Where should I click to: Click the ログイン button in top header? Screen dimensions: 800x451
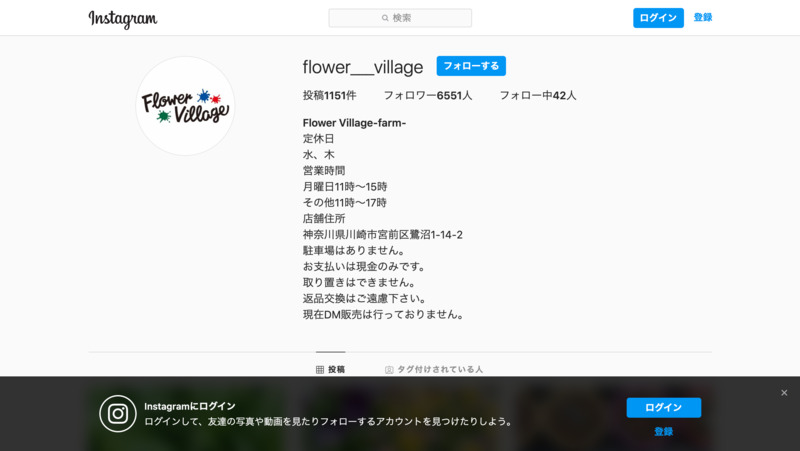tap(658, 18)
